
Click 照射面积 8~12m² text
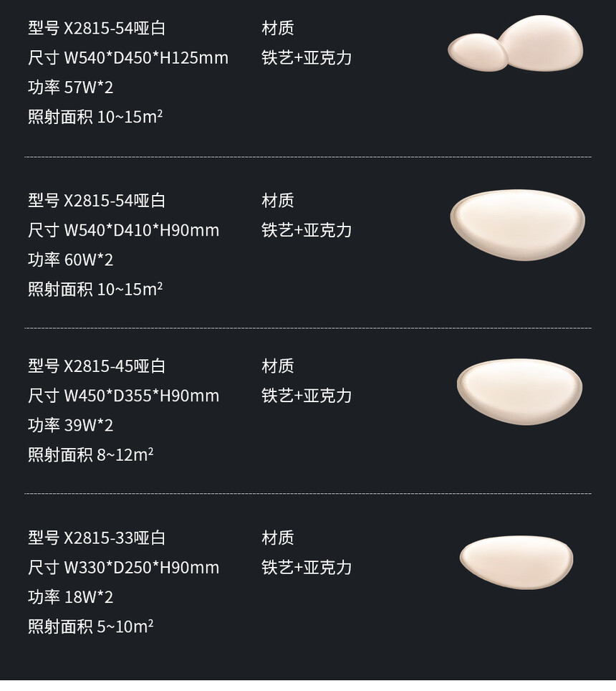point(91,454)
